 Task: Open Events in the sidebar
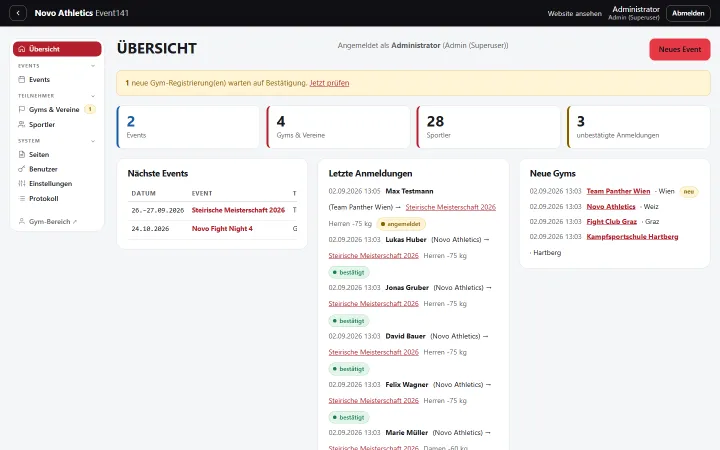pyautogui.click(x=57, y=79)
